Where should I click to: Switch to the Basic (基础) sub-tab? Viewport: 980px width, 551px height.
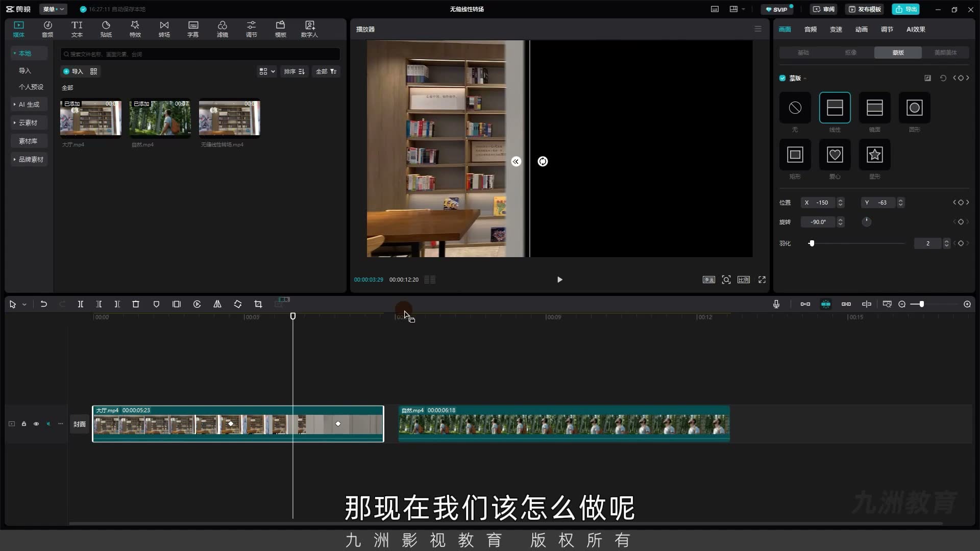click(x=803, y=53)
